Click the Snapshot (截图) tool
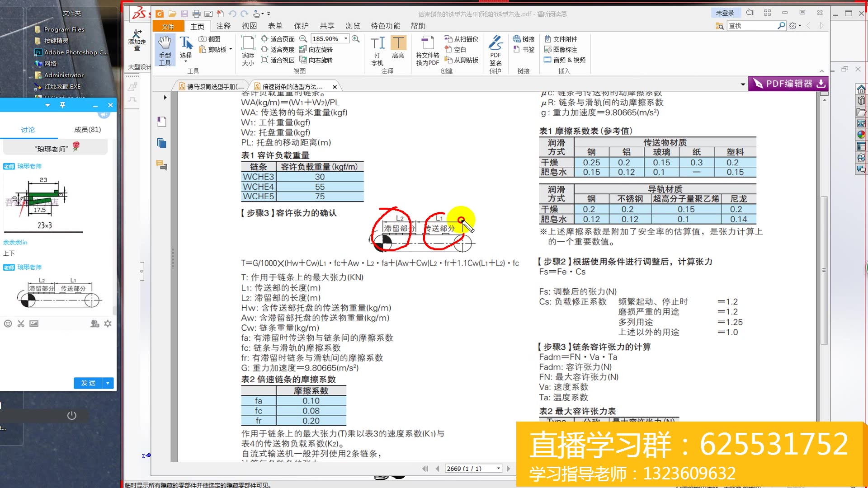The width and height of the screenshot is (868, 488). click(x=211, y=39)
